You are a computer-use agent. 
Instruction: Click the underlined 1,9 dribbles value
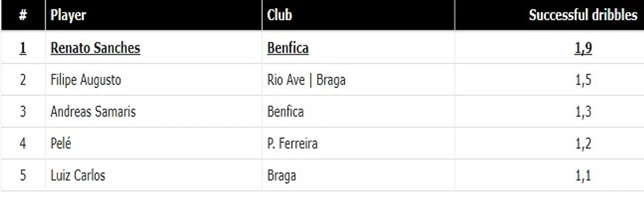coord(583,48)
